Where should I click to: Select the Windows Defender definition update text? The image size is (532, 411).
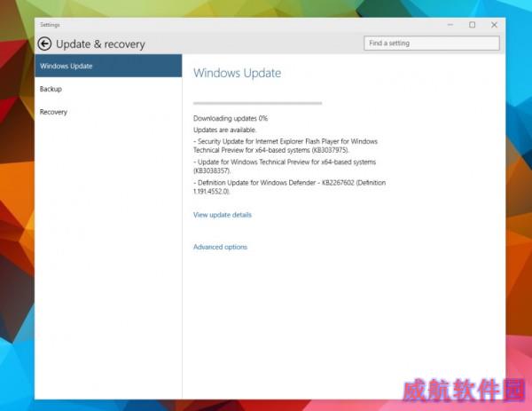[289, 186]
